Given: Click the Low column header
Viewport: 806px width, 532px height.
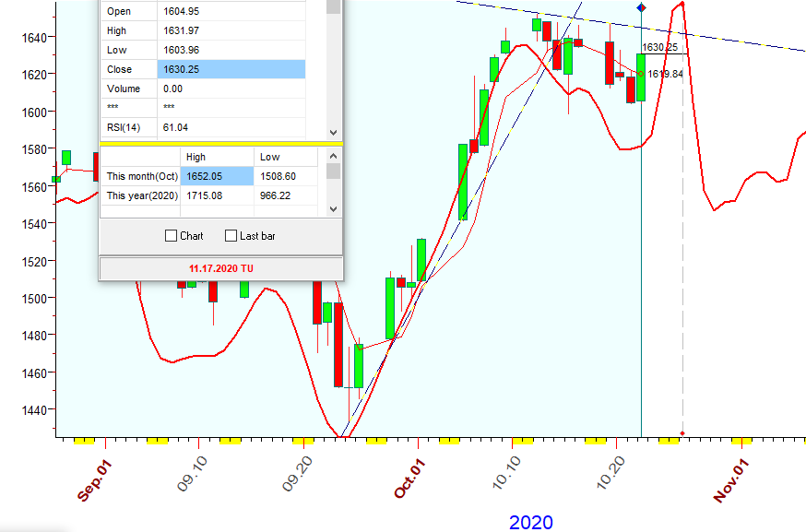Looking at the screenshot, I should 285,157.
